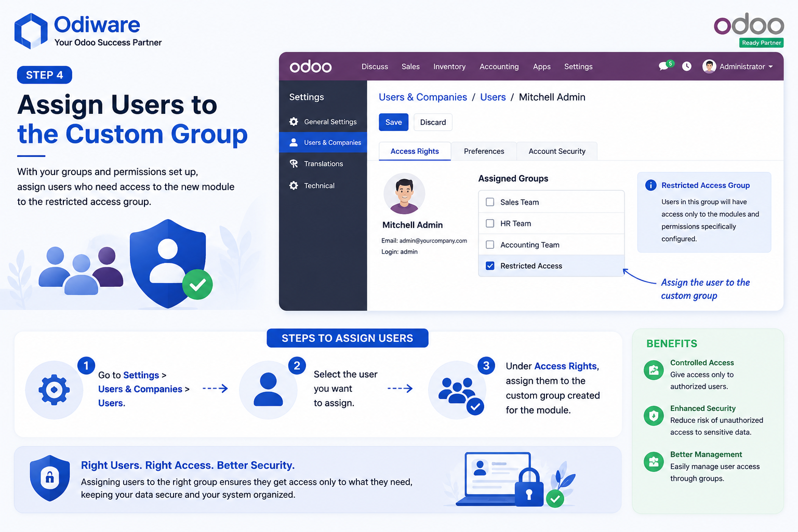Open the Administrator user dropdown

tap(738, 66)
